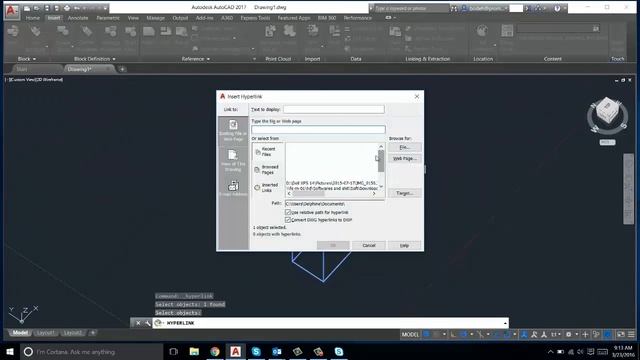
Task: Select Existing File or Web Page link type
Action: click(x=233, y=130)
